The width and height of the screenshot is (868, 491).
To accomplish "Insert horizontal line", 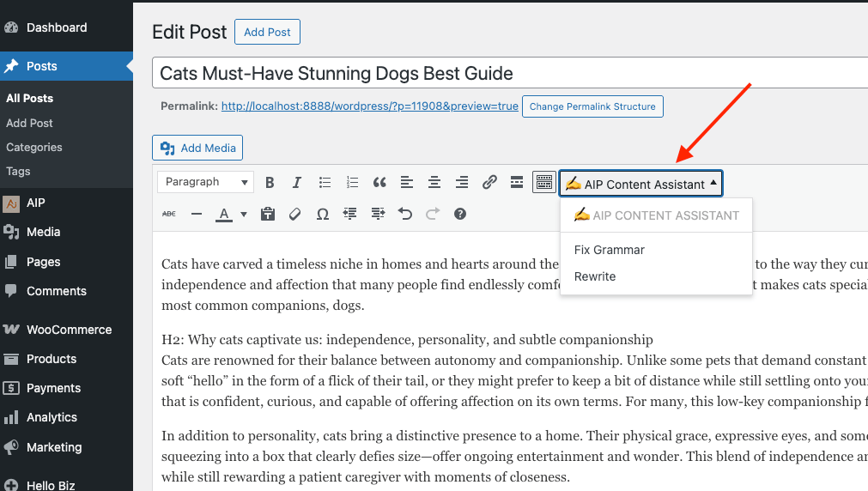I will 197,214.
